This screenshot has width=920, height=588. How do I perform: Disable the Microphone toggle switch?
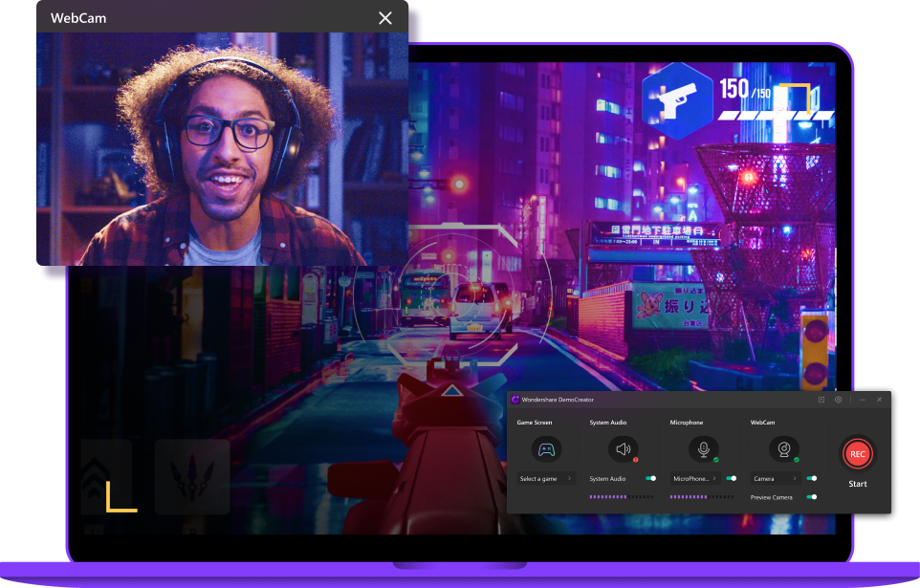pos(732,478)
